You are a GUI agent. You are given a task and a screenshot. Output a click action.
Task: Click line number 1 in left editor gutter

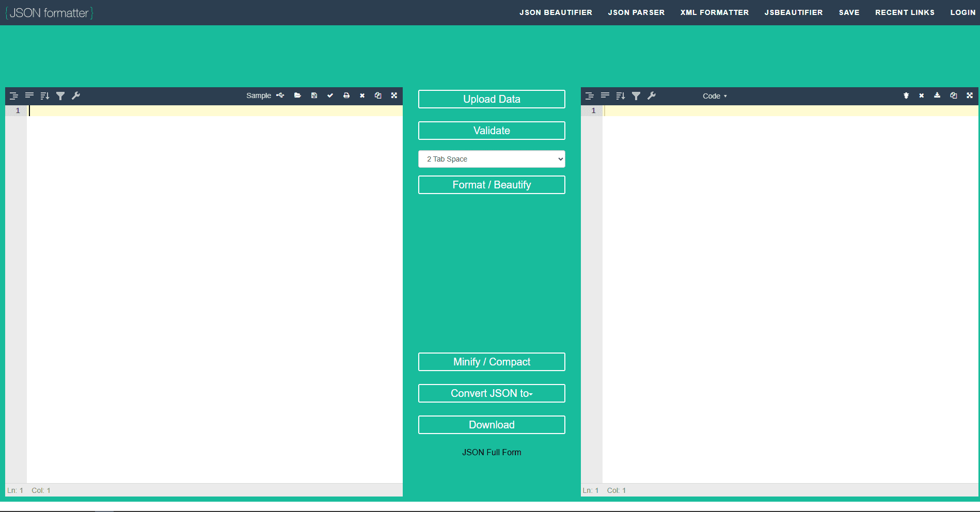[18, 110]
